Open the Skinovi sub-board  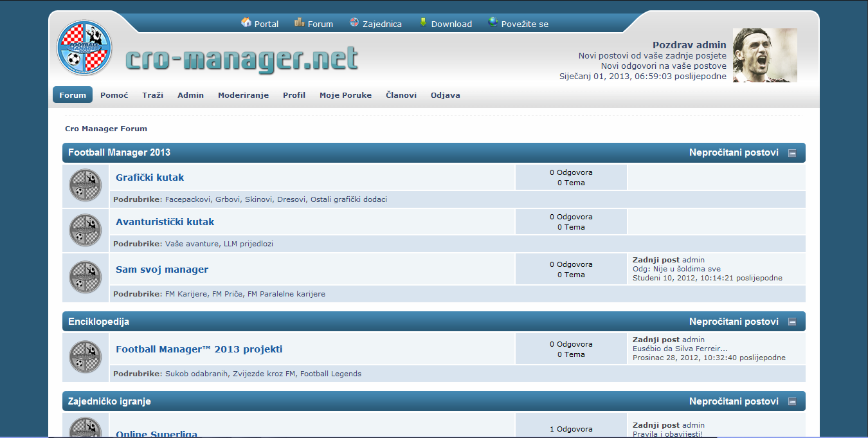tap(258, 199)
